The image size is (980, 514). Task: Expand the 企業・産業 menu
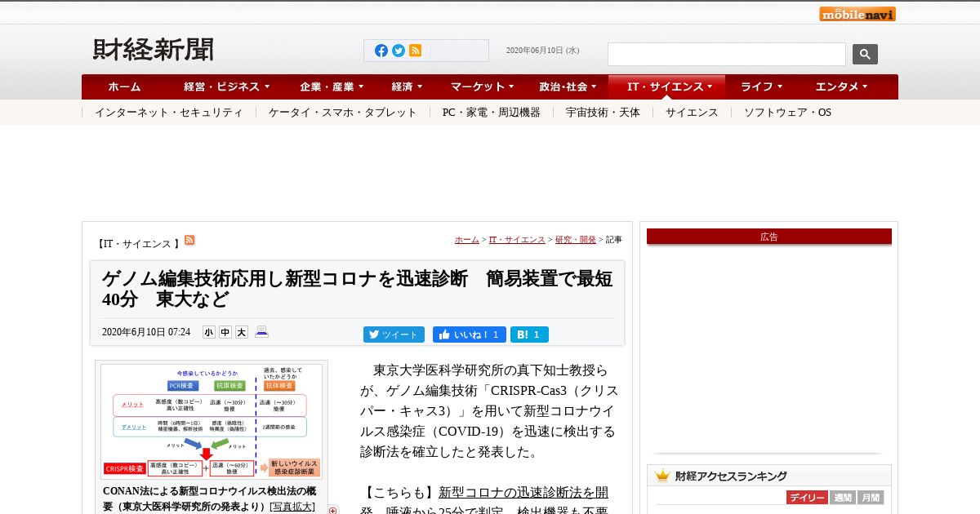point(332,86)
